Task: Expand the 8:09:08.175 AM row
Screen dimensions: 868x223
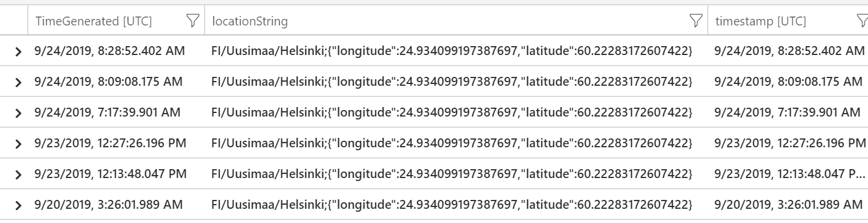Action: tap(20, 82)
